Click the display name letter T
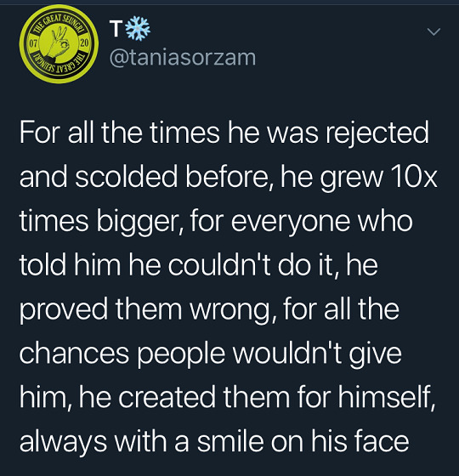 pos(116,30)
